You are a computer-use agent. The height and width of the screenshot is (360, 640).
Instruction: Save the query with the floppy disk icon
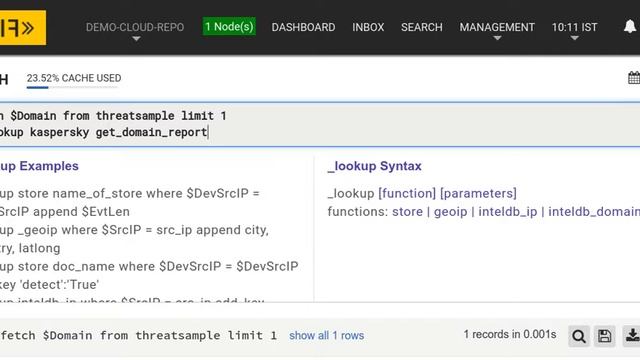(604, 336)
